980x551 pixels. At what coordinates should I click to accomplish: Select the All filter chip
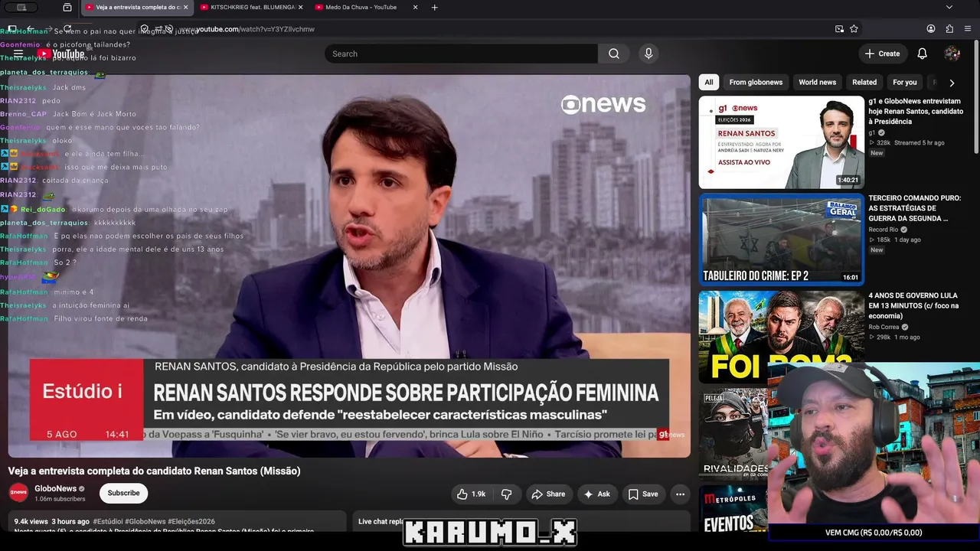[x=709, y=83]
